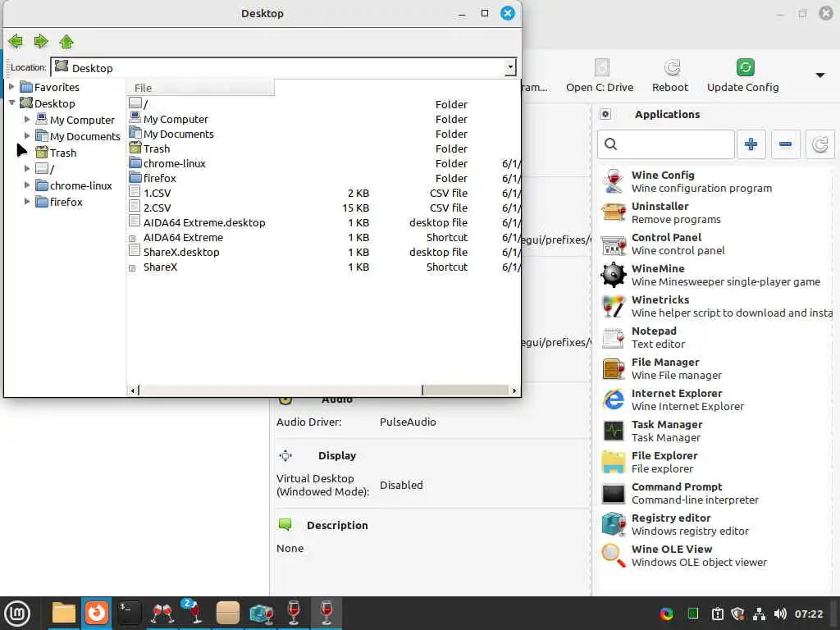Viewport: 840px width, 630px height.
Task: Open the toolbar overflow arrow menu
Action: [819, 75]
